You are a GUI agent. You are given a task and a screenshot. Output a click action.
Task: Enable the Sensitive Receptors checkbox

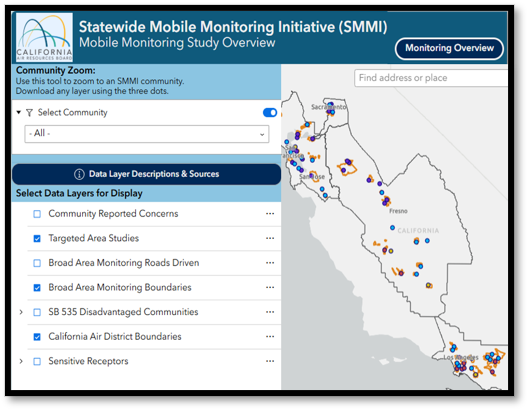pos(37,361)
